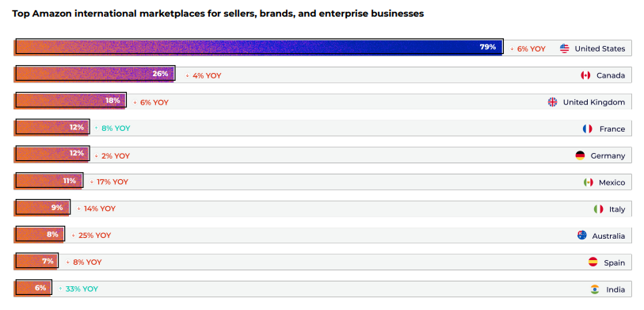Click the Germany country label
Viewport: 644px width, 310px height.
click(608, 156)
